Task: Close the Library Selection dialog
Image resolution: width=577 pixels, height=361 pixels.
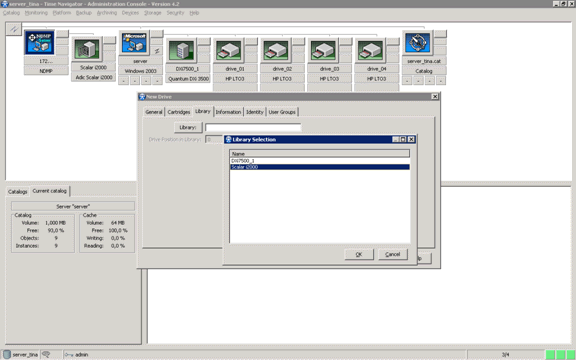Action: (411, 139)
